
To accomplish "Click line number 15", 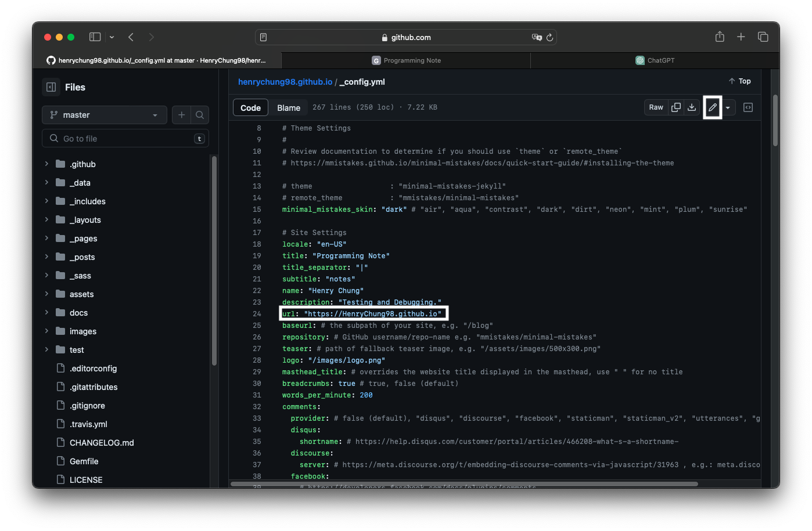I will (x=257, y=209).
